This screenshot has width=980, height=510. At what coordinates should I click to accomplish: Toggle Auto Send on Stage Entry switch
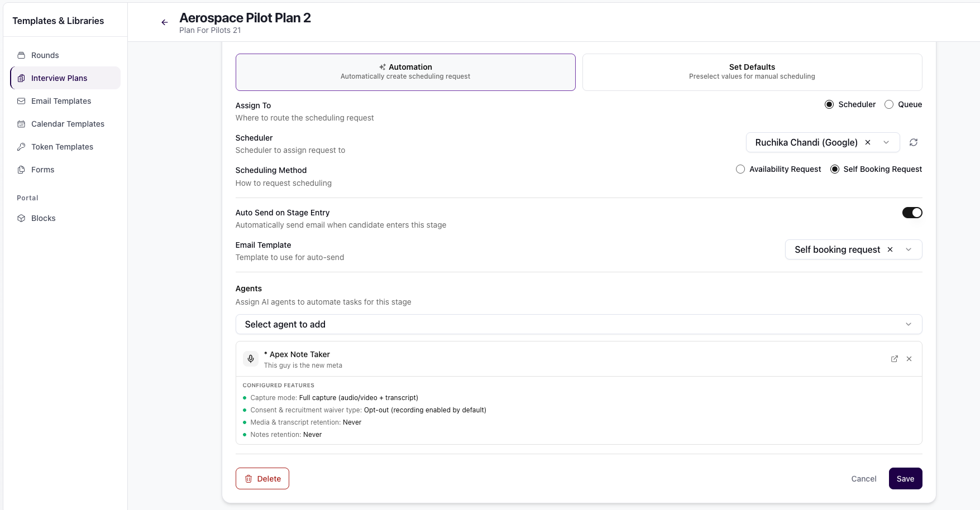(x=912, y=213)
